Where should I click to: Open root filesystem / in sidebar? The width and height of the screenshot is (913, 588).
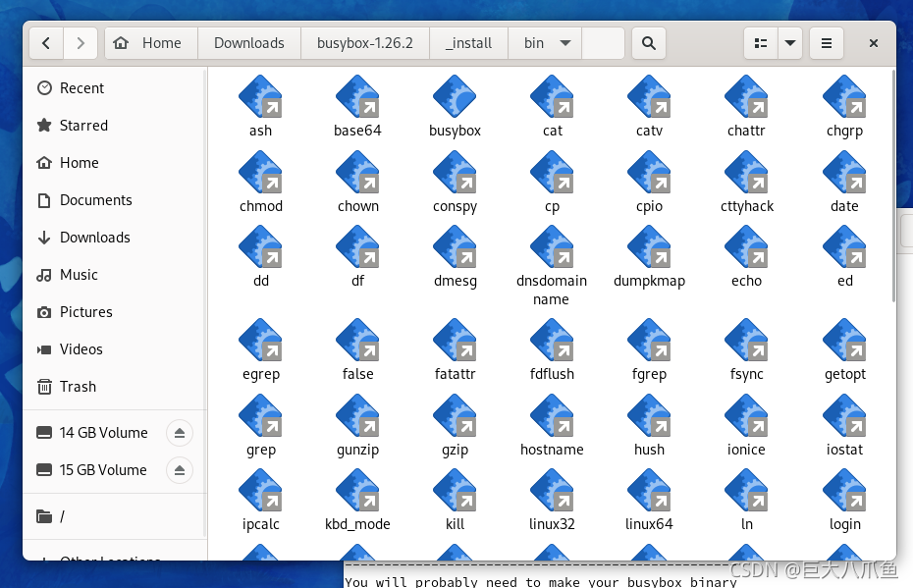coord(115,516)
